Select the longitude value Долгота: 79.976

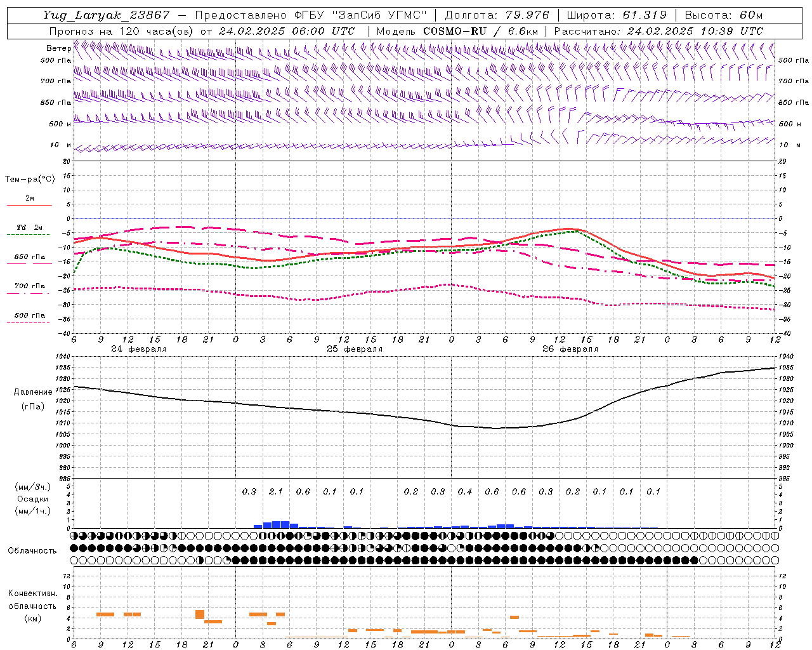[497, 15]
